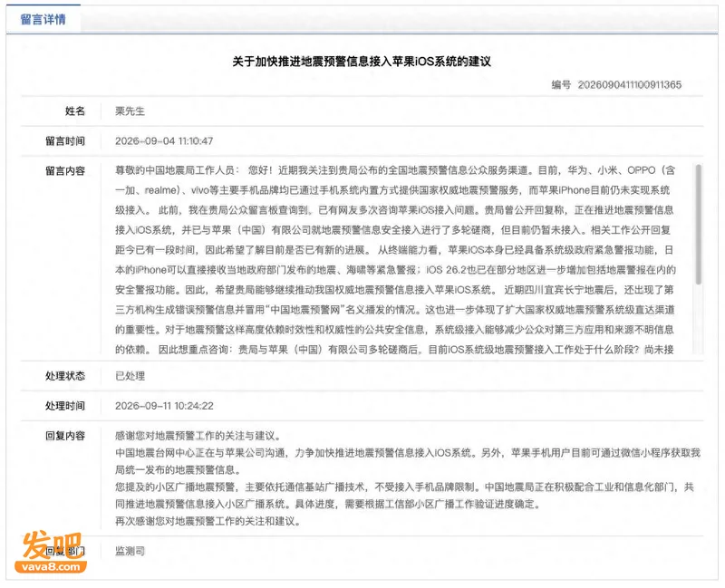Click message line starting 尊敬的中国地震局工作人员
Screen dimensions: 725x588
point(395,170)
